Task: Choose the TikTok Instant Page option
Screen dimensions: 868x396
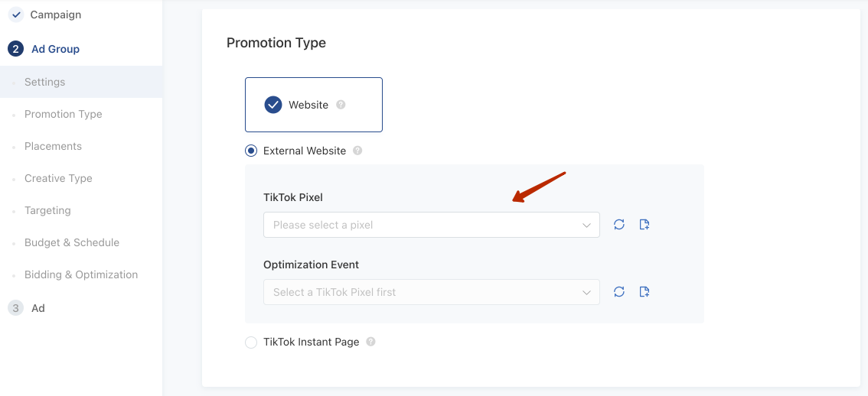Action: coord(251,342)
